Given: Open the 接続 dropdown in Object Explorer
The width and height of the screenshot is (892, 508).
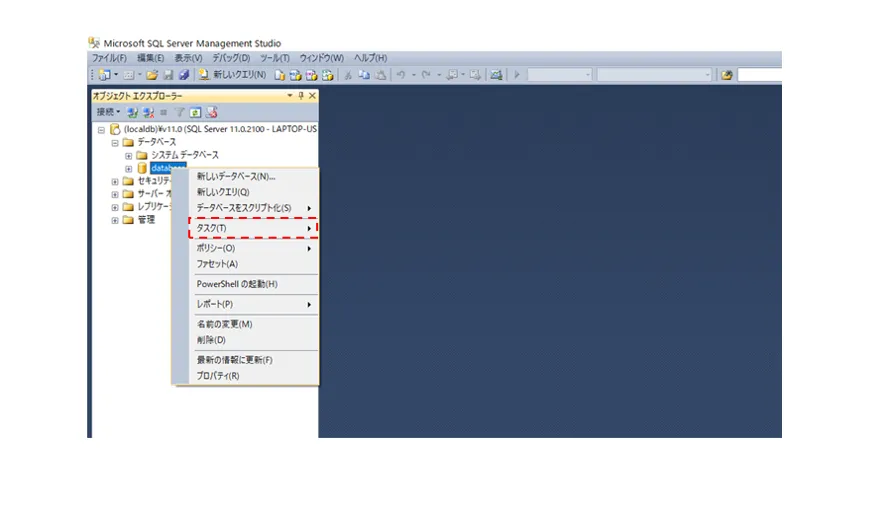Looking at the screenshot, I should click(x=108, y=112).
